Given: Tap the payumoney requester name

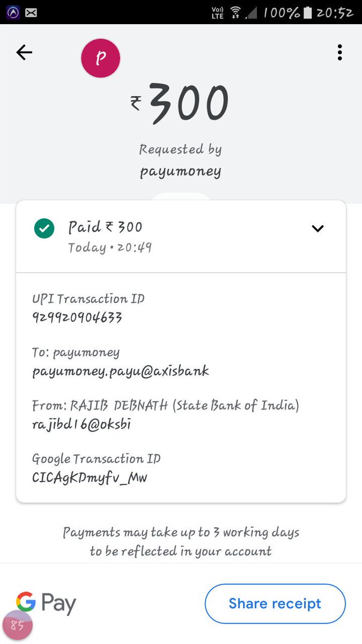Looking at the screenshot, I should tap(180, 172).
